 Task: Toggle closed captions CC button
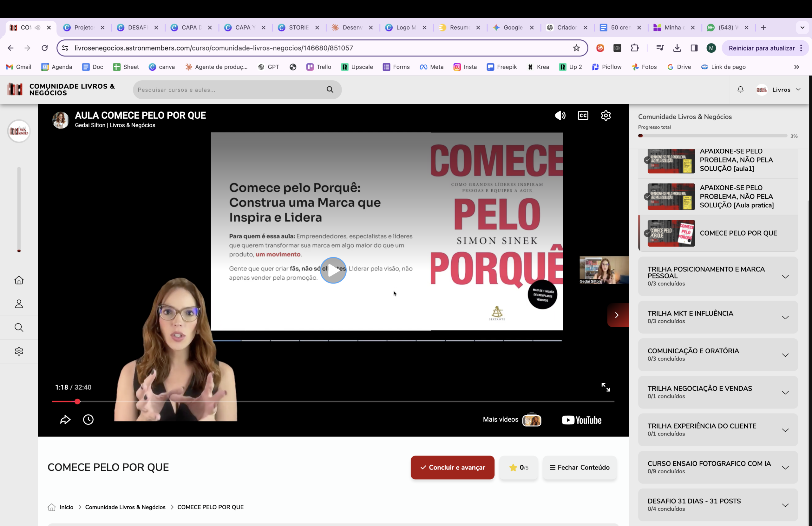coord(583,116)
